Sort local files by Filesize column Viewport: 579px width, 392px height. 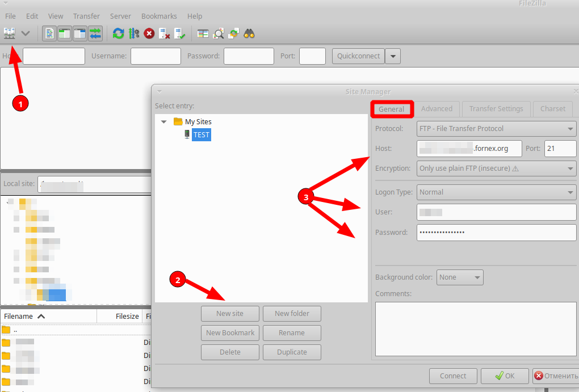pyautogui.click(x=120, y=317)
